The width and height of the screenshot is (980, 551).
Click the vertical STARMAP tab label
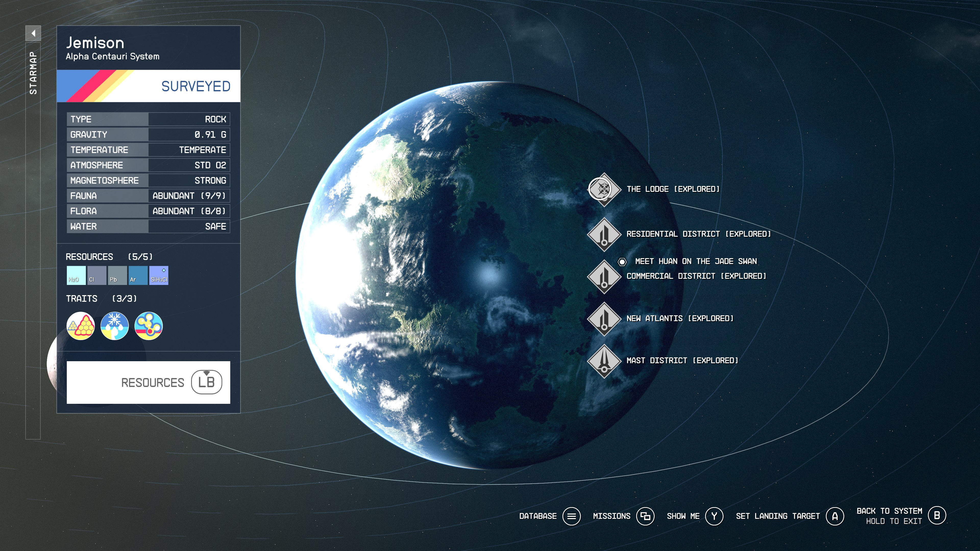tap(33, 73)
